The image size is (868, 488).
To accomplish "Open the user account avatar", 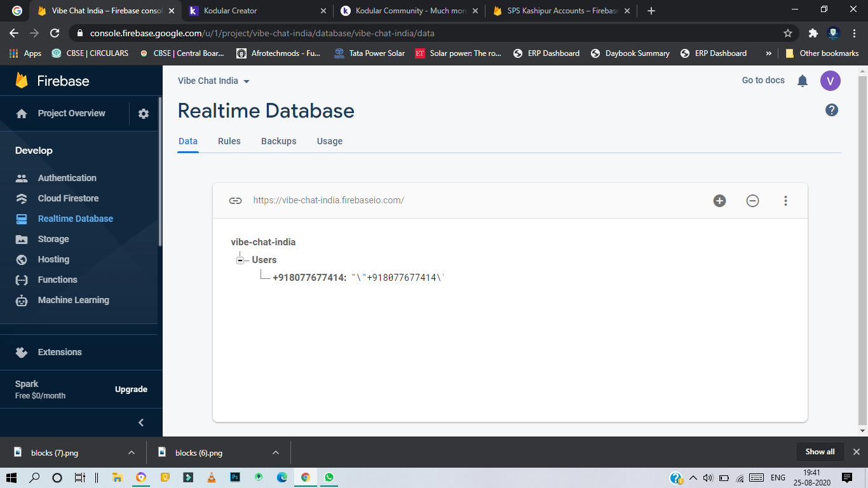I will point(830,81).
